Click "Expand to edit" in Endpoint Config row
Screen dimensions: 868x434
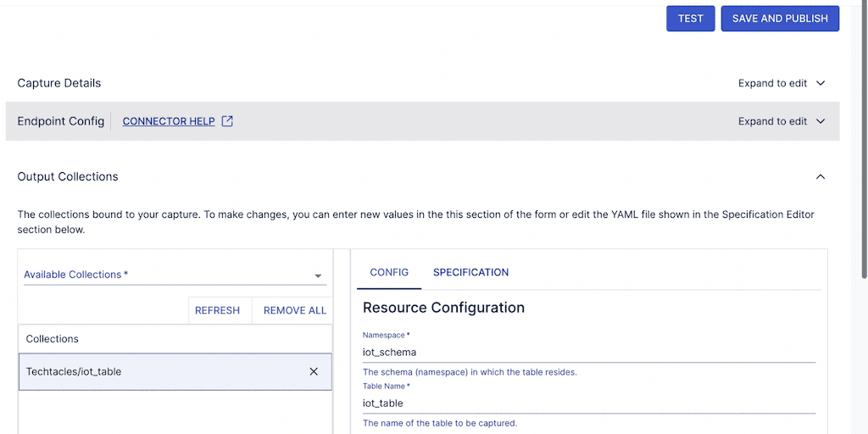click(772, 121)
